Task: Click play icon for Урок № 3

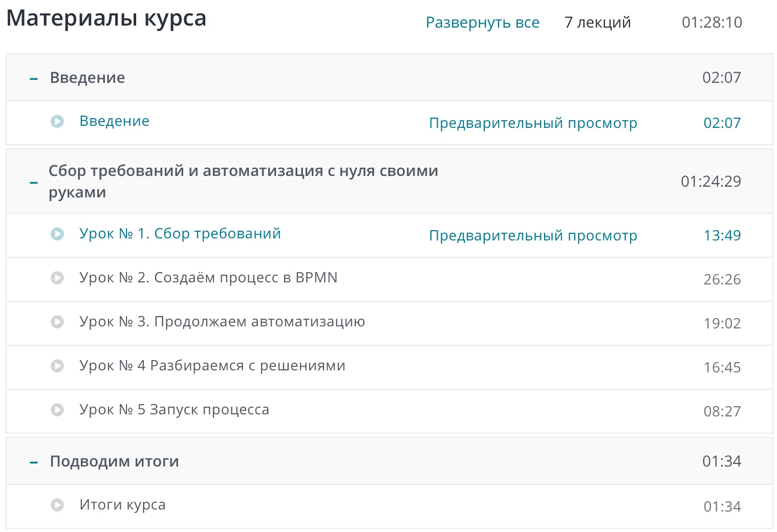Action: (57, 322)
